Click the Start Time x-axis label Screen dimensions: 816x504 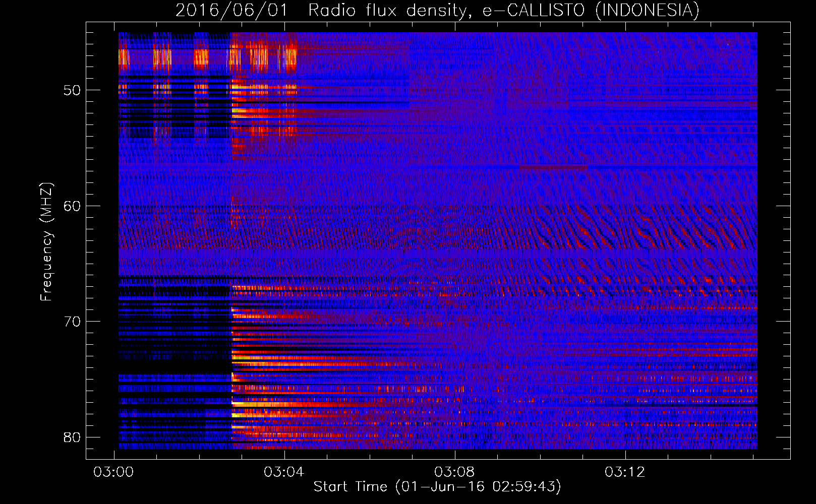pos(437,487)
